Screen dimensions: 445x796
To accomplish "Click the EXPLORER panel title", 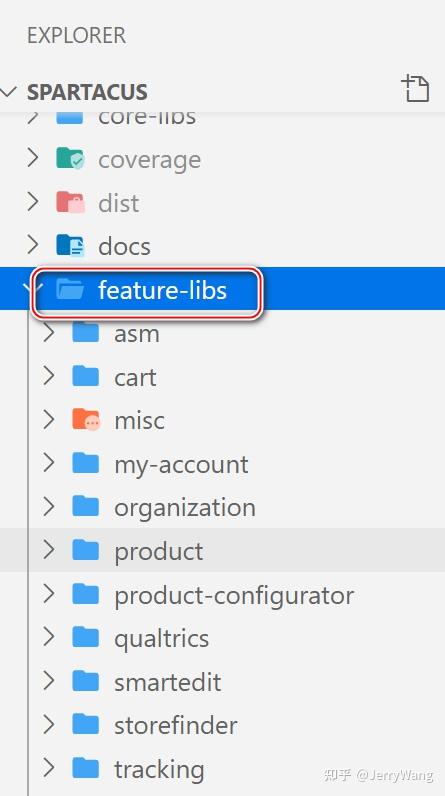I will pyautogui.click(x=77, y=36).
